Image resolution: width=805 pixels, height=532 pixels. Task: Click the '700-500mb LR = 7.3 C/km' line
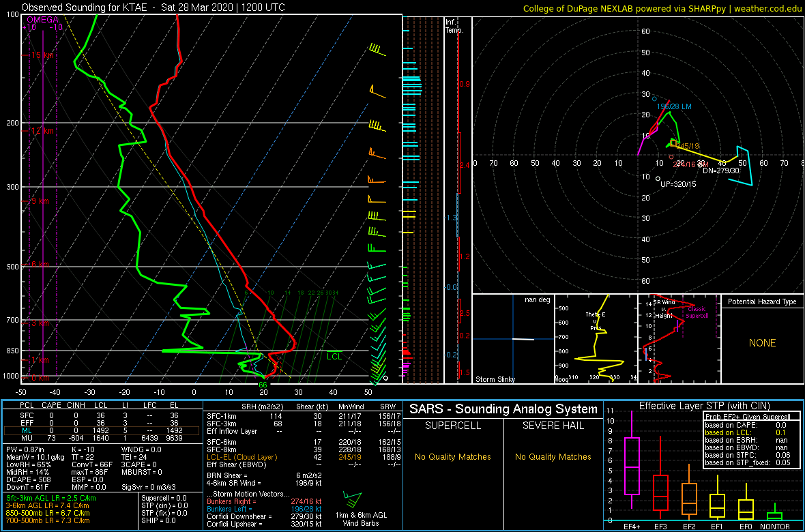pyautogui.click(x=47, y=520)
